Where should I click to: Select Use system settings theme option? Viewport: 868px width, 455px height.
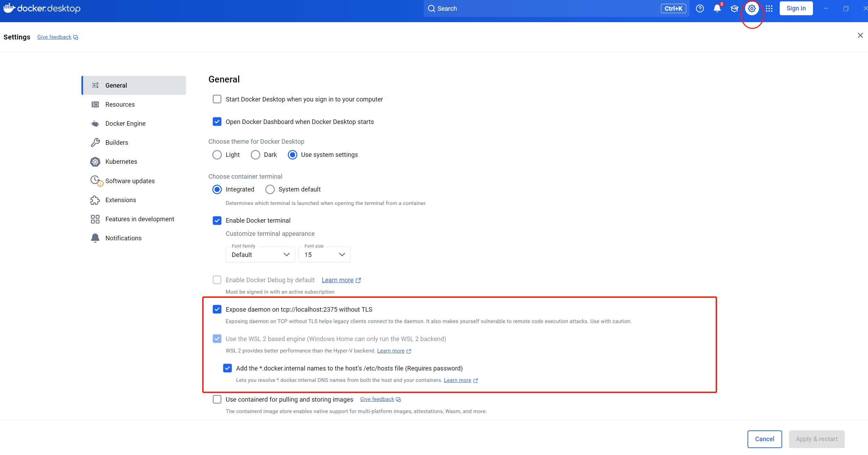293,155
